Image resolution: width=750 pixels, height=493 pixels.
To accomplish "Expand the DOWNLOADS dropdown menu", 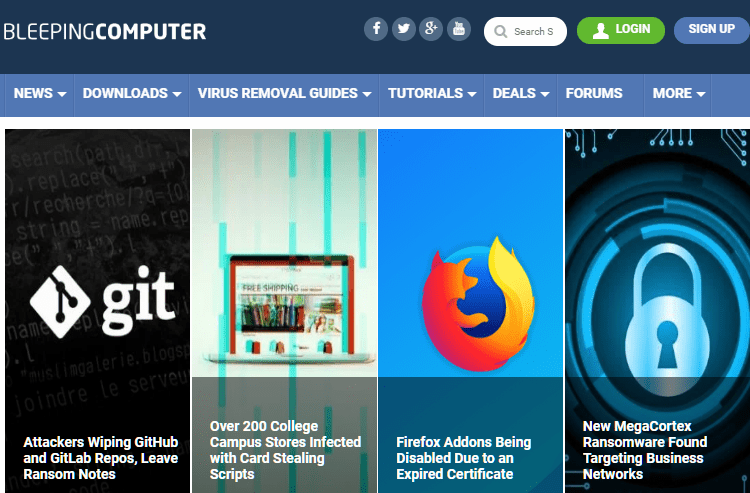I will [132, 95].
